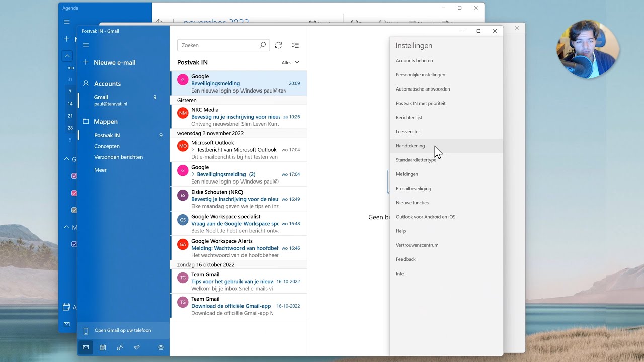The height and width of the screenshot is (362, 644).
Task: Open To Do checkmark icon in bottom bar
Action: 137,347
